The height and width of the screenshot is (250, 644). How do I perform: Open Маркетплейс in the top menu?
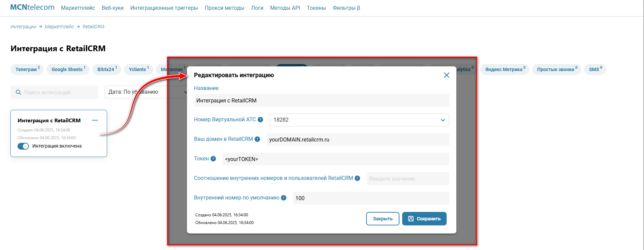tap(78, 8)
